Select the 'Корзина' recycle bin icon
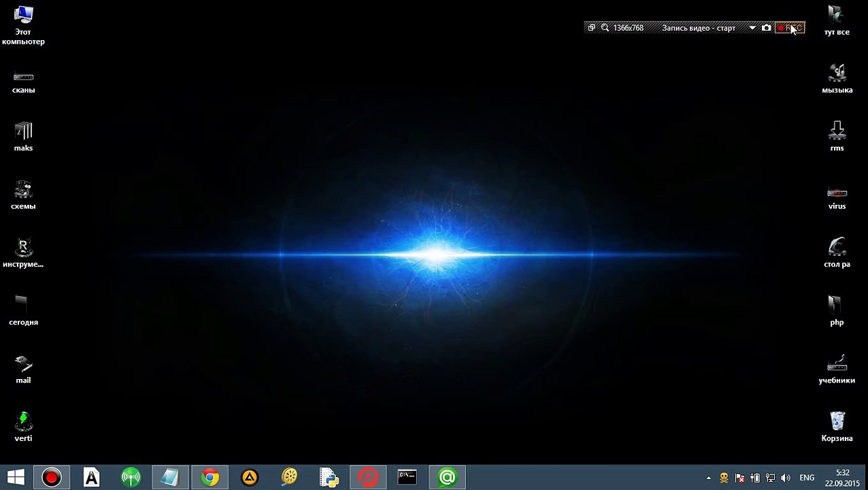 [837, 427]
